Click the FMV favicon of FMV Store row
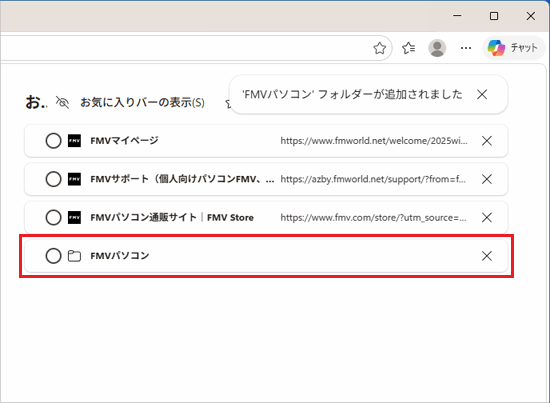The width and height of the screenshot is (550, 403). point(74,217)
